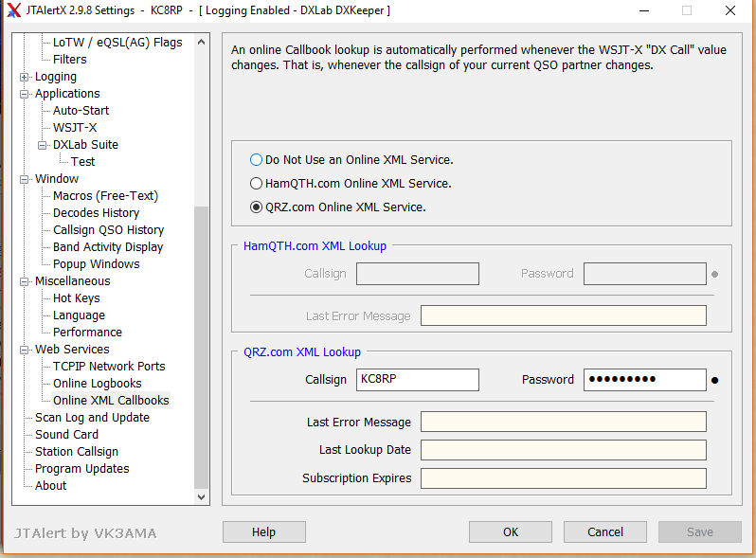Image resolution: width=756 pixels, height=558 pixels.
Task: Click the tree scrollbar up arrow
Action: coord(202,42)
